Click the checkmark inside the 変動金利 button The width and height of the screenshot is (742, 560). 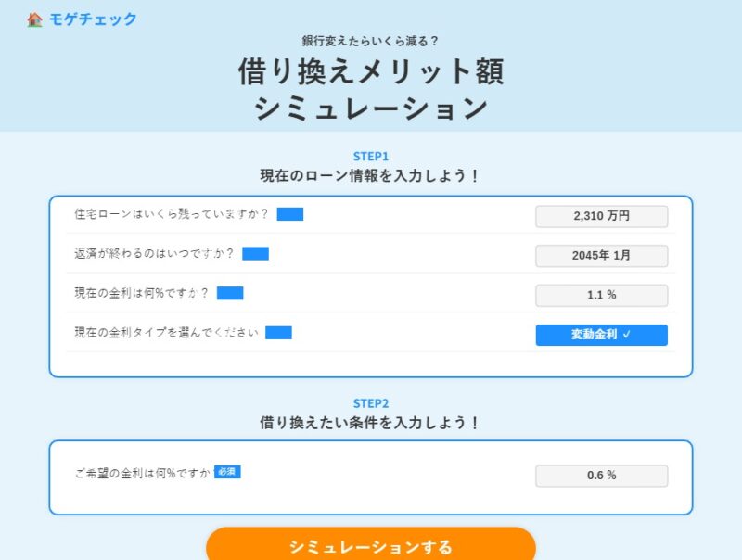coord(625,335)
